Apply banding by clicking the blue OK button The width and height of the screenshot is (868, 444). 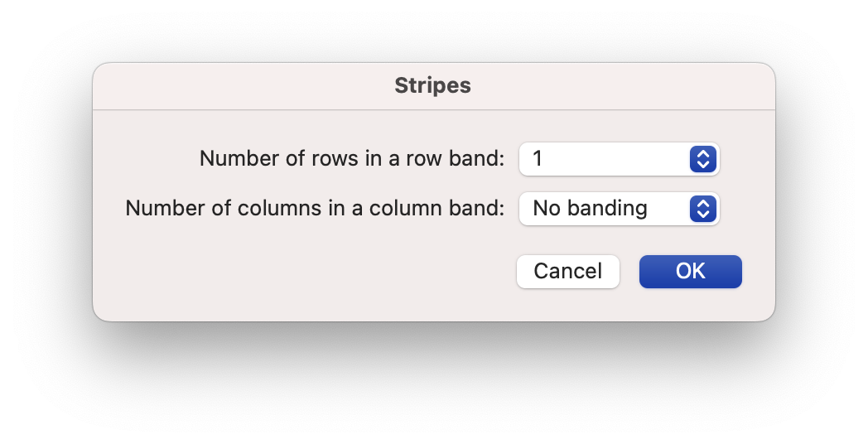coord(690,272)
